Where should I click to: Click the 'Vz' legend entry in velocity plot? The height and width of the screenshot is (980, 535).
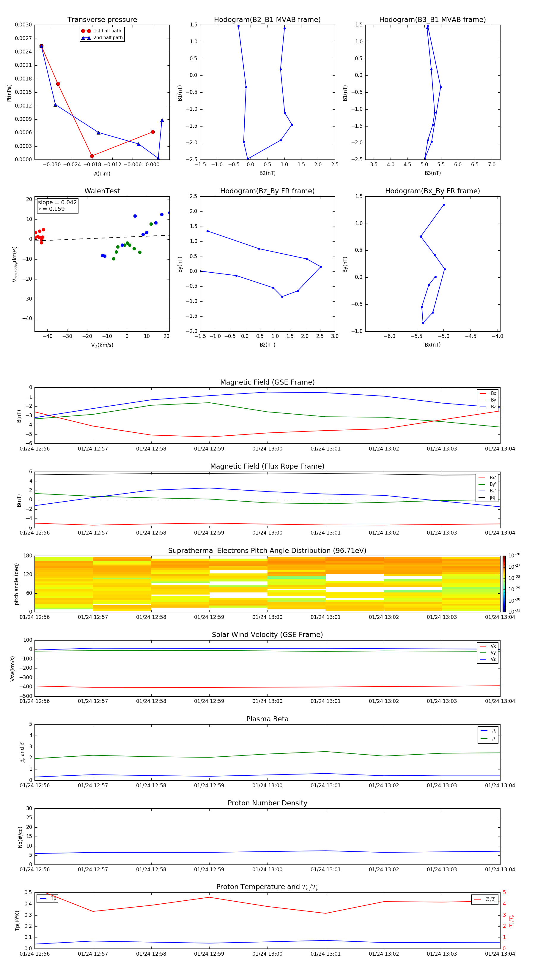488,659
